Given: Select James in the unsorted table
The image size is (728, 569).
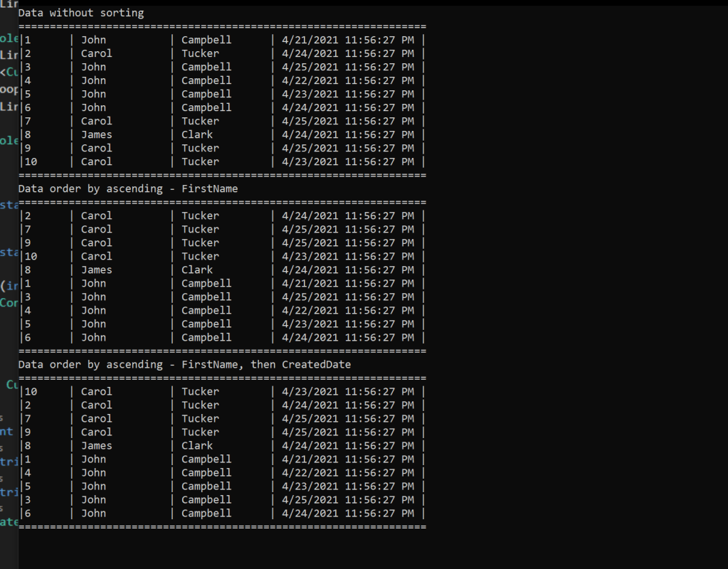Looking at the screenshot, I should 96,134.
